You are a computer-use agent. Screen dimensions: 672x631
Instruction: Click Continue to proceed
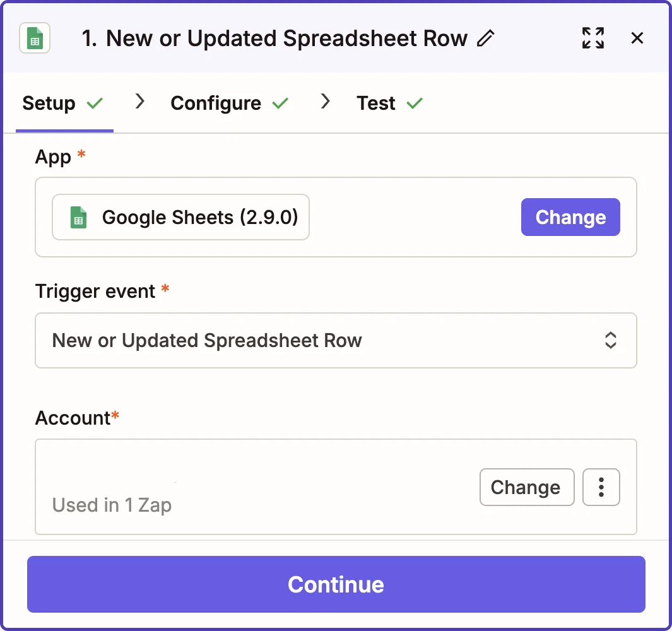point(336,584)
